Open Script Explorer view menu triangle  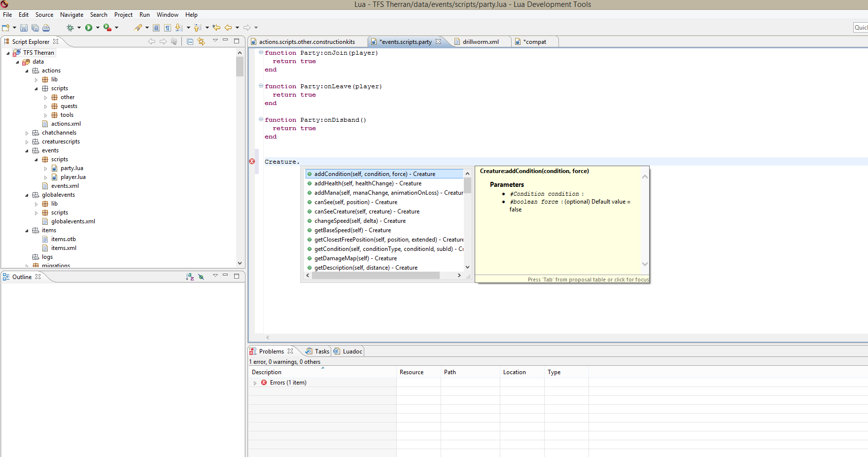[x=215, y=40]
